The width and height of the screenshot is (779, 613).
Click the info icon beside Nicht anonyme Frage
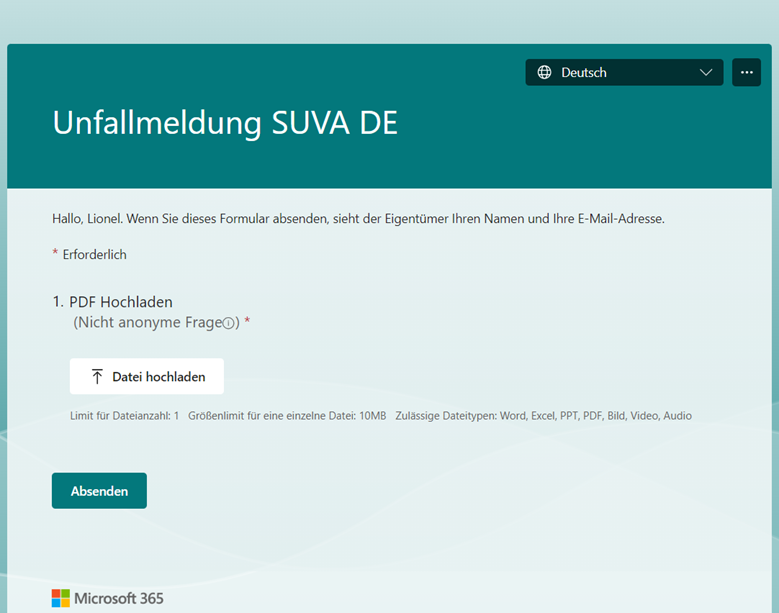[x=228, y=323]
